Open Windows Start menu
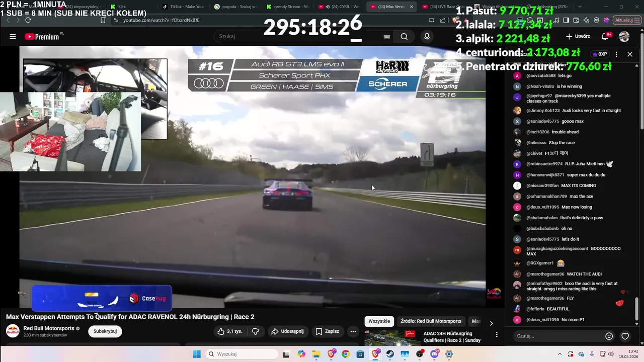The image size is (644, 362). tap(197, 354)
